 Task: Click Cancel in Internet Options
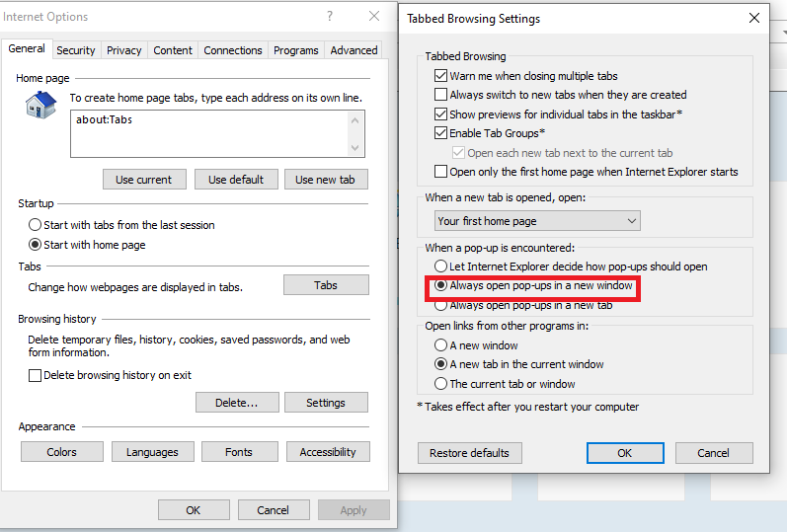(274, 510)
